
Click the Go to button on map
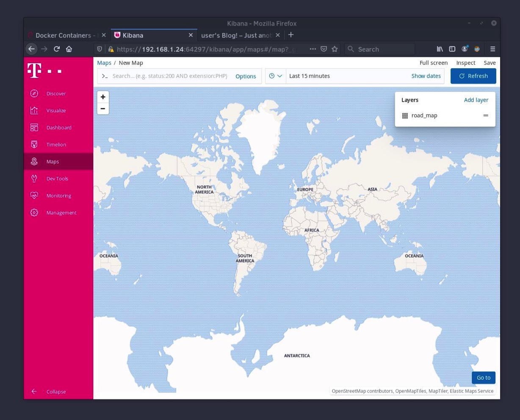(484, 378)
